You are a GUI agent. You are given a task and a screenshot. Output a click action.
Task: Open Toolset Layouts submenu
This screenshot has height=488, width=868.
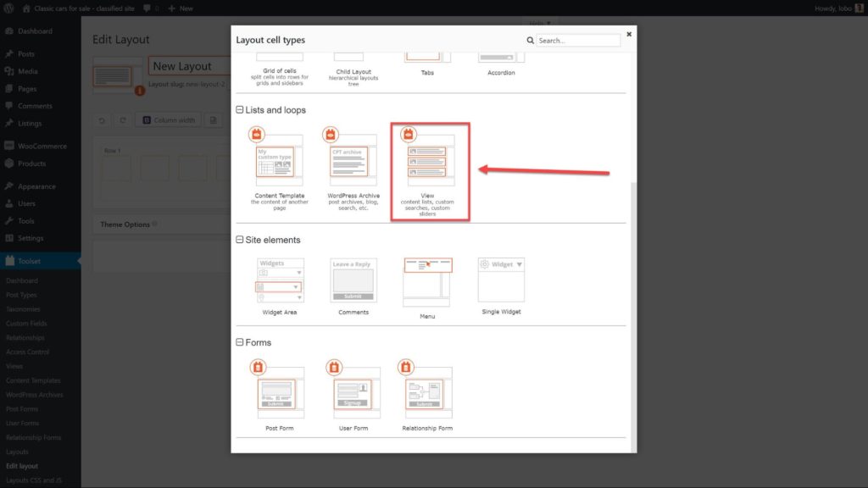(x=17, y=452)
